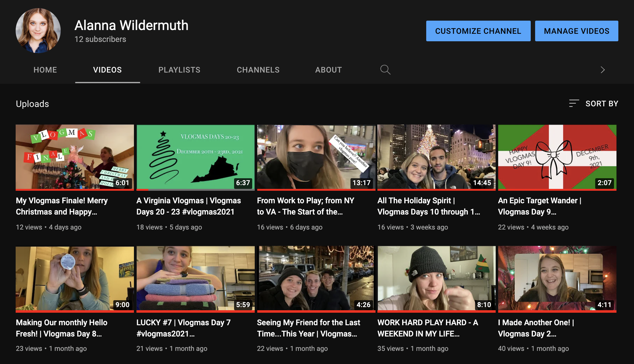Click the Customize Channel button
This screenshot has width=634, height=364.
pos(478,31)
